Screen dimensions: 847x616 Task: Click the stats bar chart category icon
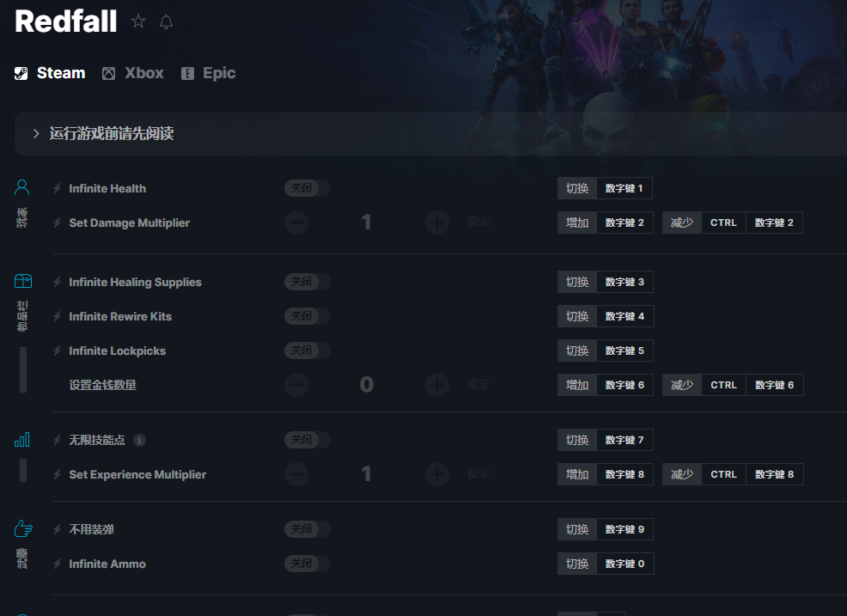tap(22, 440)
